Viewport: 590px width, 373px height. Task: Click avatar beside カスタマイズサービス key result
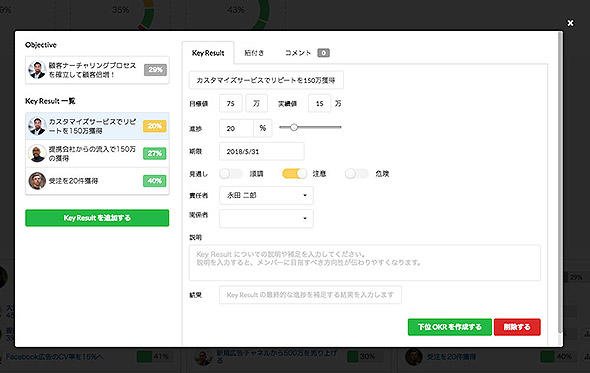[37, 126]
